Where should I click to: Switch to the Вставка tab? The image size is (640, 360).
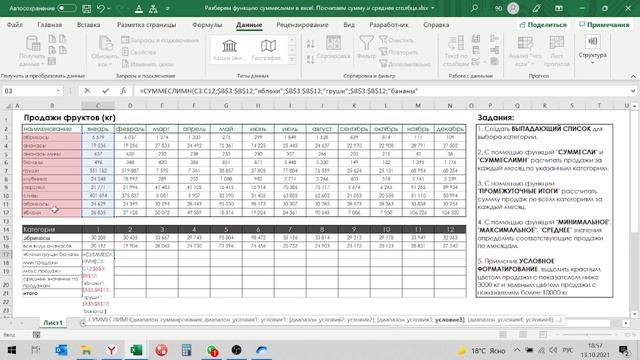pos(89,25)
